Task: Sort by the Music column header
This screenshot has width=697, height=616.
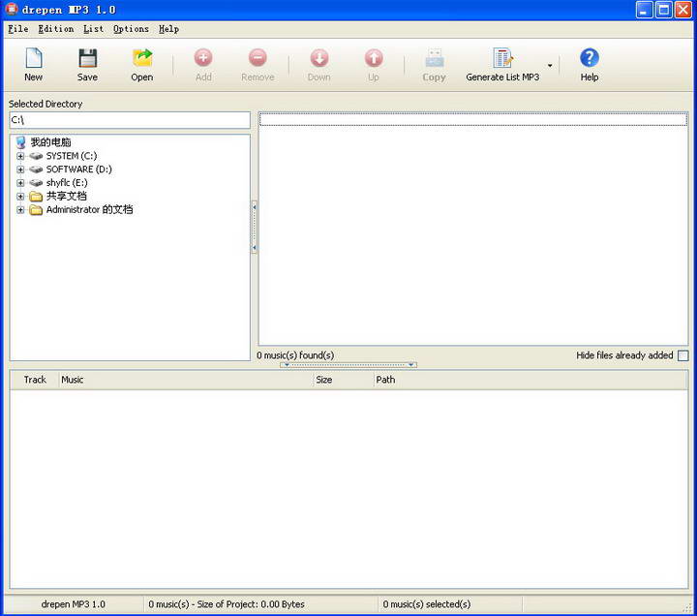Action: tap(186, 380)
